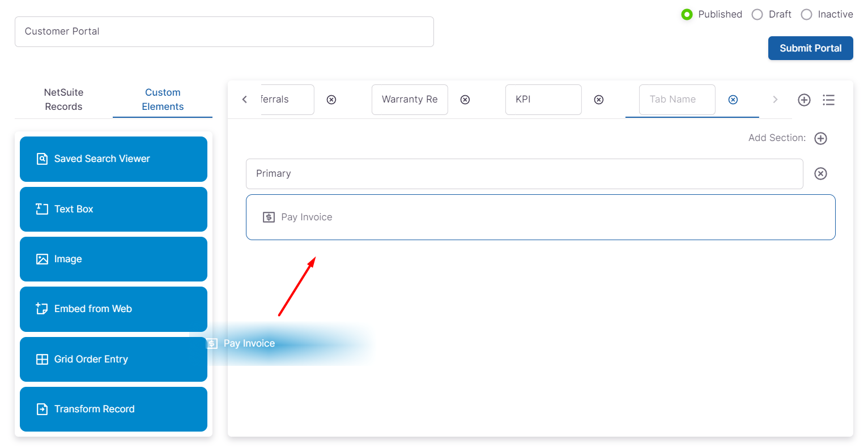Switch to the NetSuite Records tab
This screenshot has height=448, width=868.
63,99
